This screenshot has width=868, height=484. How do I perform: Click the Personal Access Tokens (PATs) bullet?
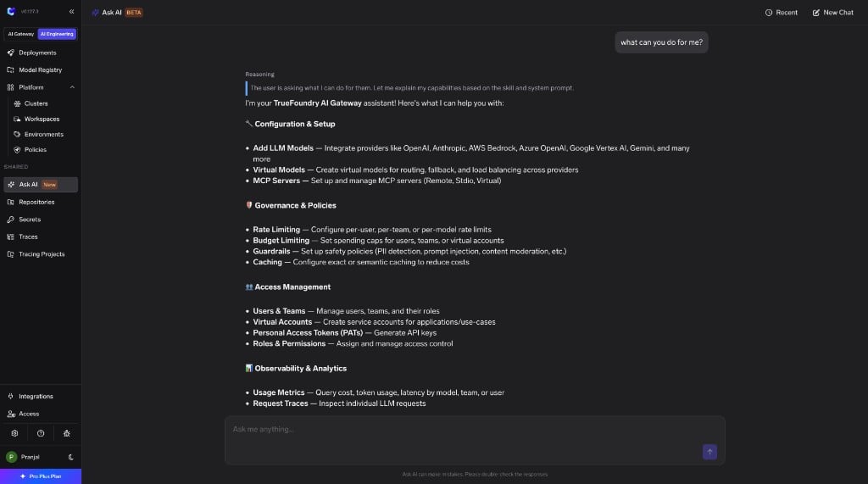coord(344,333)
